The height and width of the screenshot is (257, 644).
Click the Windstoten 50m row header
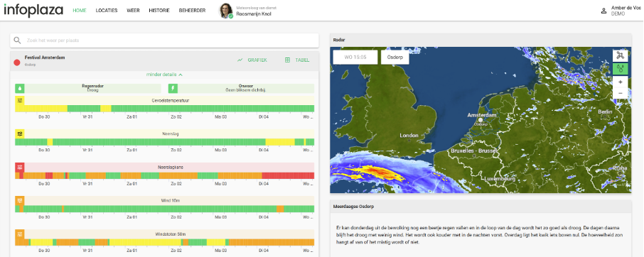tap(169, 234)
